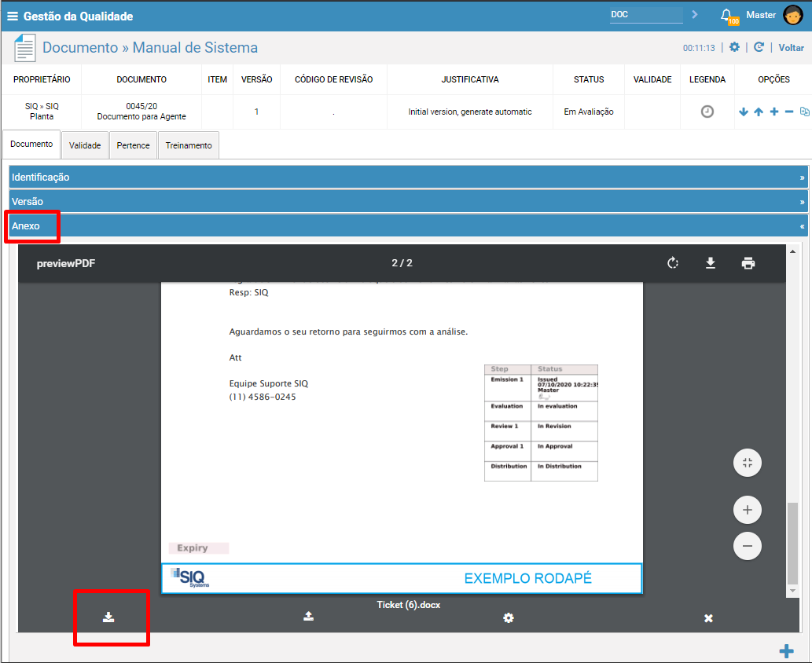Image resolution: width=812 pixels, height=663 pixels.
Task: Click the PROPRIETÁRIO column header
Action: coord(42,79)
